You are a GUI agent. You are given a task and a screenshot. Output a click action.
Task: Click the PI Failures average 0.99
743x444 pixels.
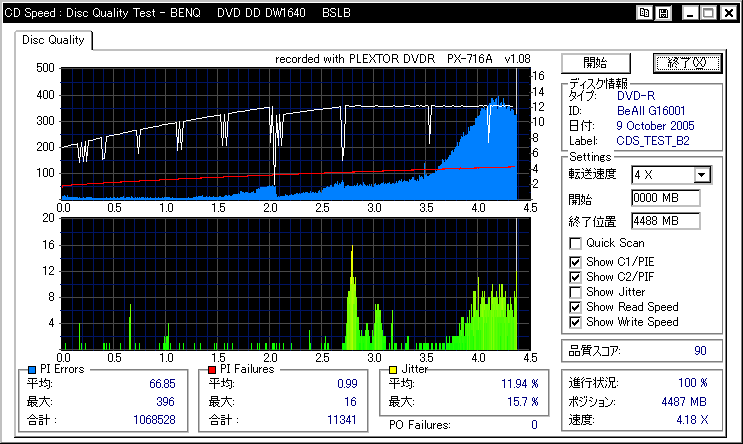tap(347, 384)
